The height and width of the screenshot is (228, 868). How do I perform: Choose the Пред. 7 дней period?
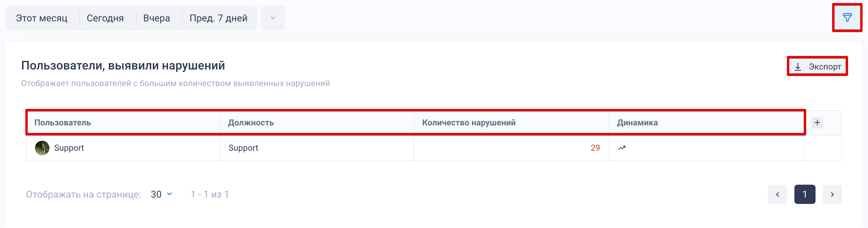pyautogui.click(x=218, y=18)
